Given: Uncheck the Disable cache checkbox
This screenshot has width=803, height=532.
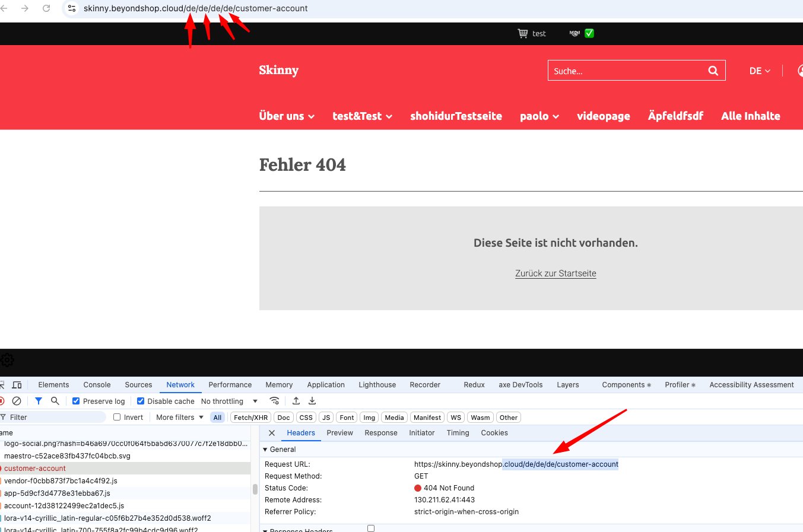Looking at the screenshot, I should pyautogui.click(x=141, y=401).
